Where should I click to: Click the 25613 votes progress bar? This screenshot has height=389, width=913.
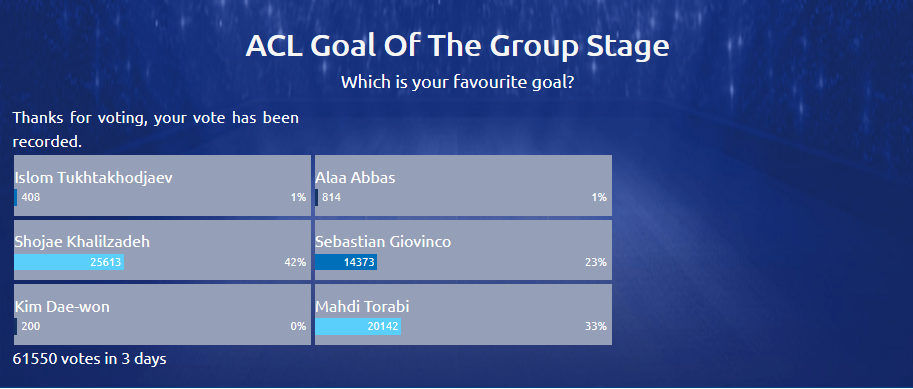[69, 263]
